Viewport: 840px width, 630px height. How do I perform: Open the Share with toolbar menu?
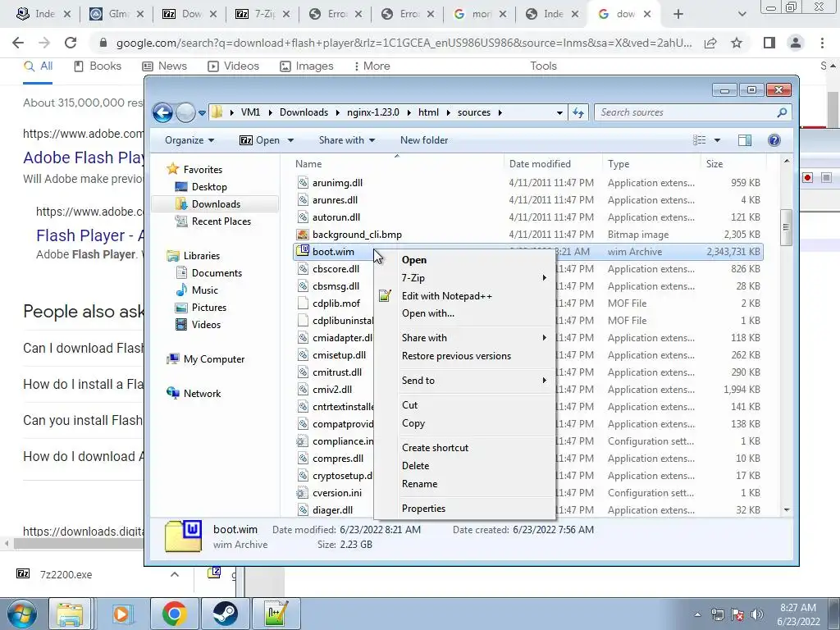[x=347, y=140]
